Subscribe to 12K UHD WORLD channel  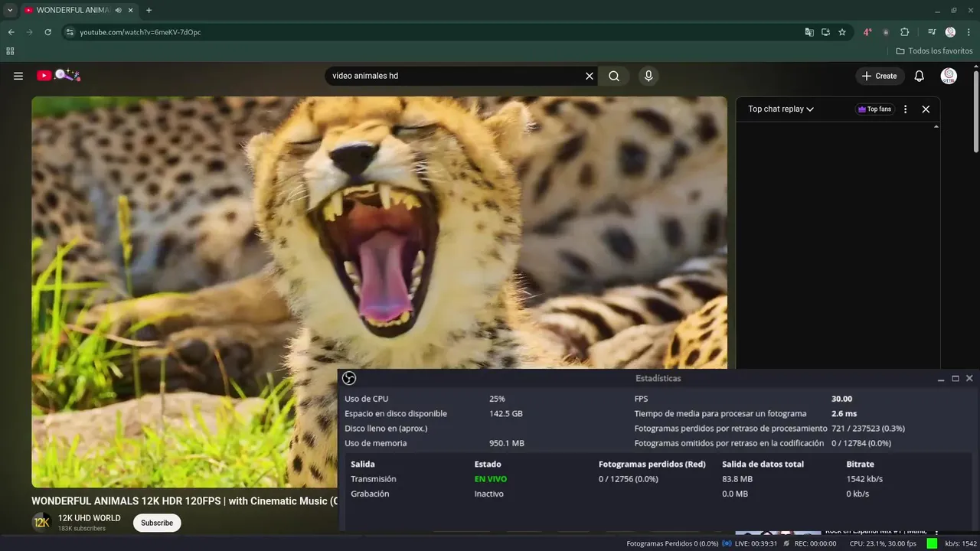[x=157, y=523]
